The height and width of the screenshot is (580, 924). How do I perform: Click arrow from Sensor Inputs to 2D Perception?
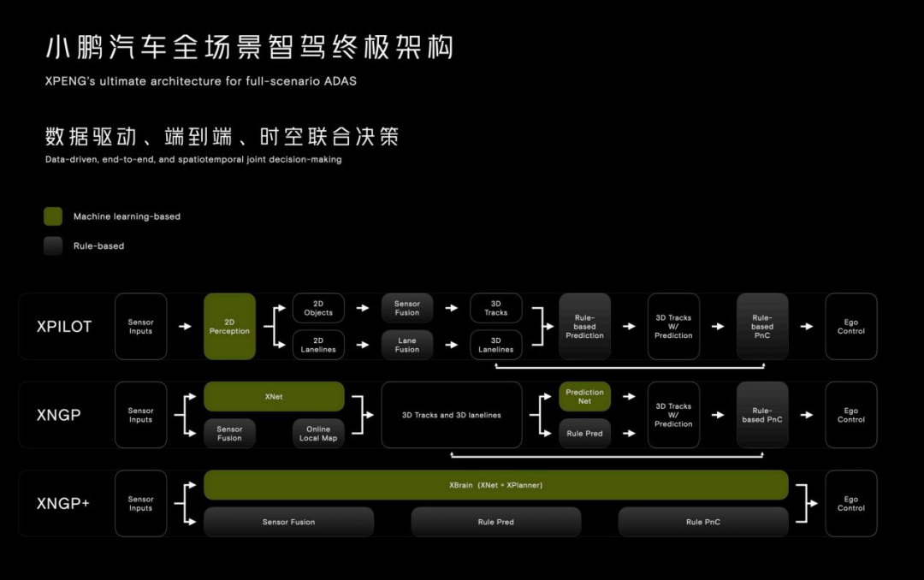pos(185,327)
